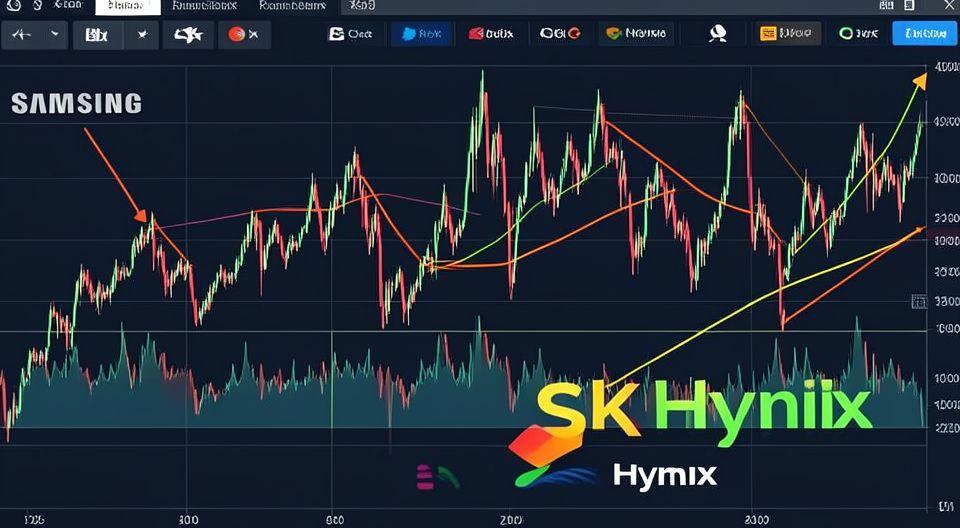Click the blue-highlighted button with the blue icon

click(419, 34)
